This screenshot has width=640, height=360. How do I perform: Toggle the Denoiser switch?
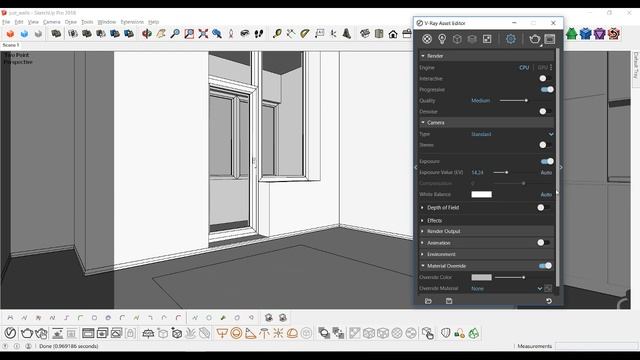click(x=545, y=111)
